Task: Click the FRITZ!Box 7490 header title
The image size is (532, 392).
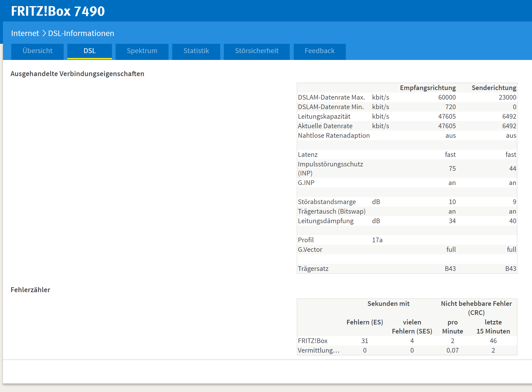Action: pos(58,11)
